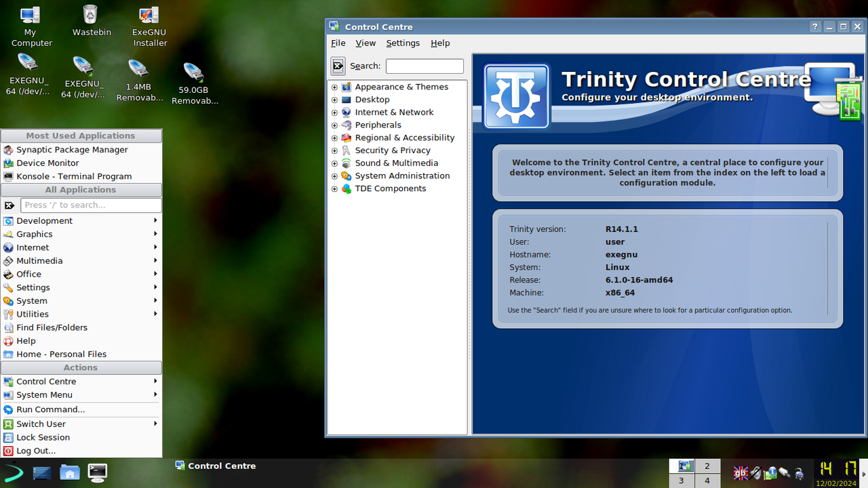The image size is (868, 488).
Task: Expand the Development submenu
Action: point(81,221)
